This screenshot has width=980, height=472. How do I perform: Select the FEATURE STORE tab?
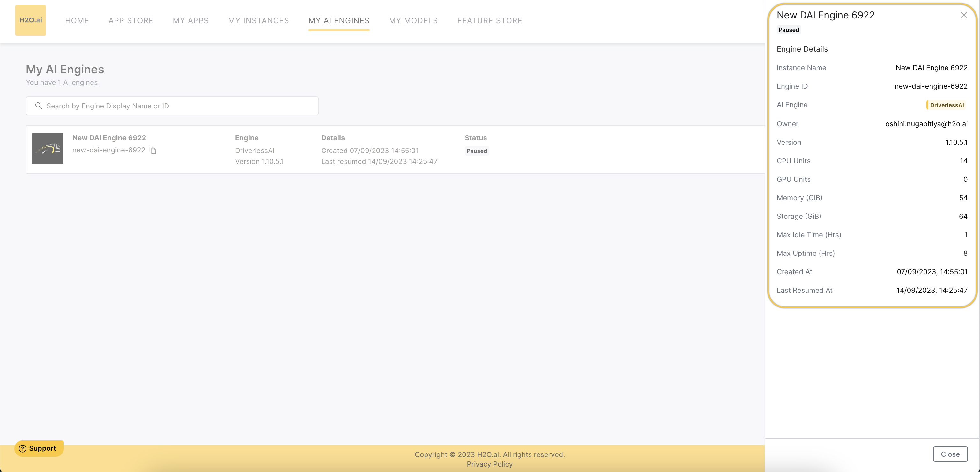click(x=489, y=20)
